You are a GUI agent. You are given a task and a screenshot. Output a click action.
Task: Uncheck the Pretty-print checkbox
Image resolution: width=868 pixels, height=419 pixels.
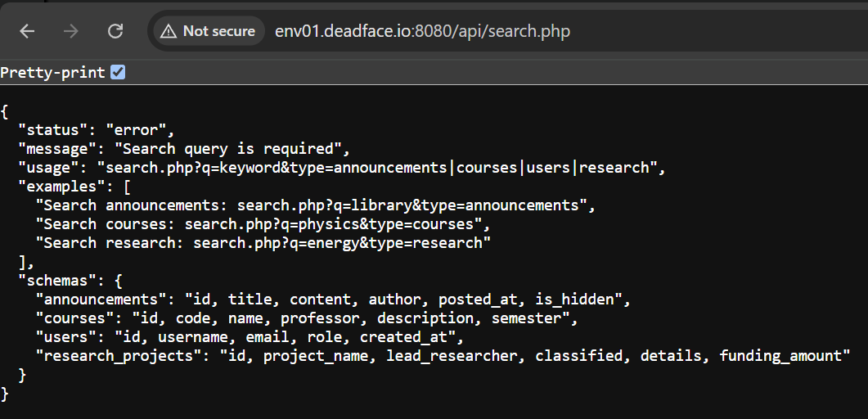tap(118, 73)
